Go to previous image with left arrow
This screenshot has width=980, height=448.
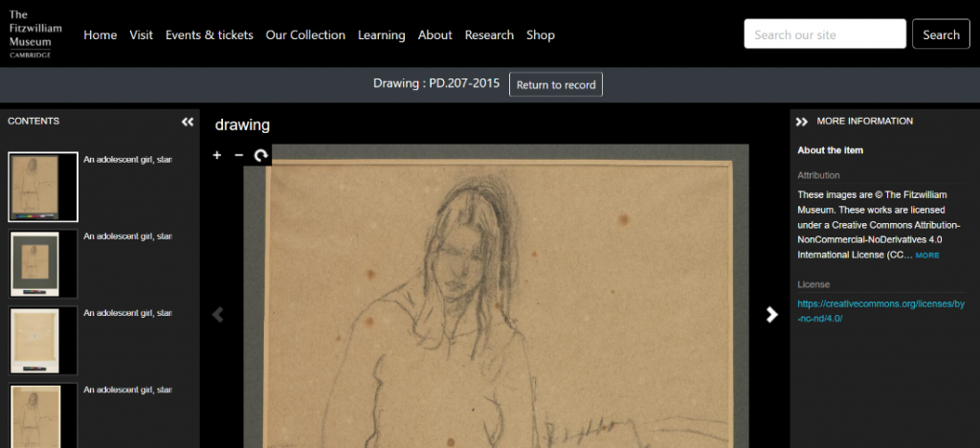click(217, 315)
